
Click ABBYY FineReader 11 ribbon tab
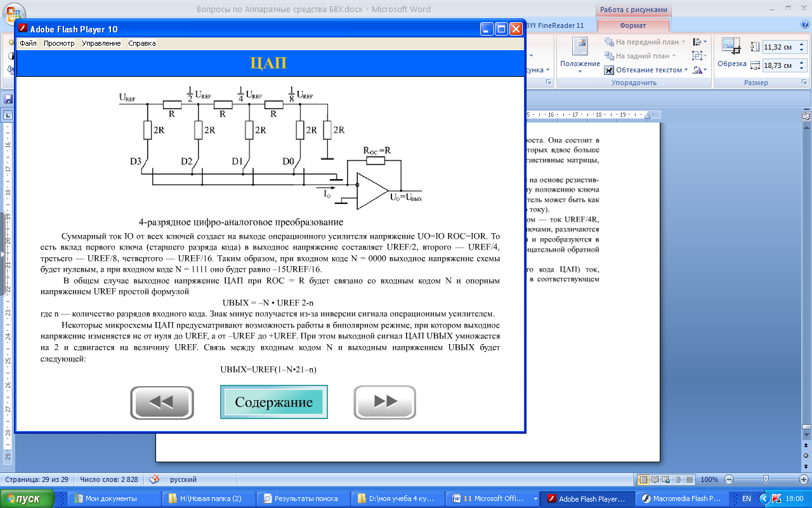point(554,25)
